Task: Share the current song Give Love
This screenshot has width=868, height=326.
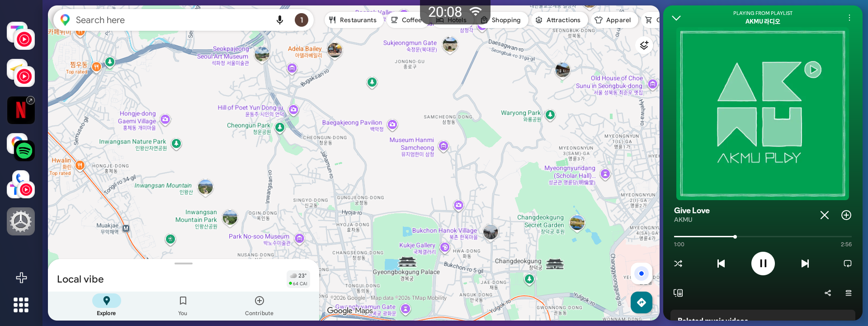Action: pos(828,293)
